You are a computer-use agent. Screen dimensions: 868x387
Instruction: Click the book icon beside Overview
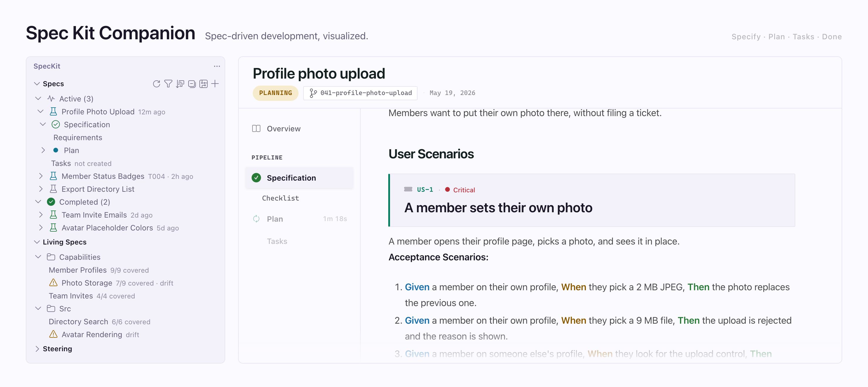(x=256, y=129)
